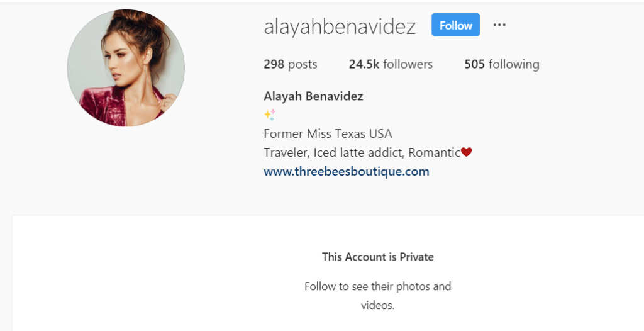Viewport: 644px width, 331px height.
Task: Open the 24.5k followers list
Action: 391,64
